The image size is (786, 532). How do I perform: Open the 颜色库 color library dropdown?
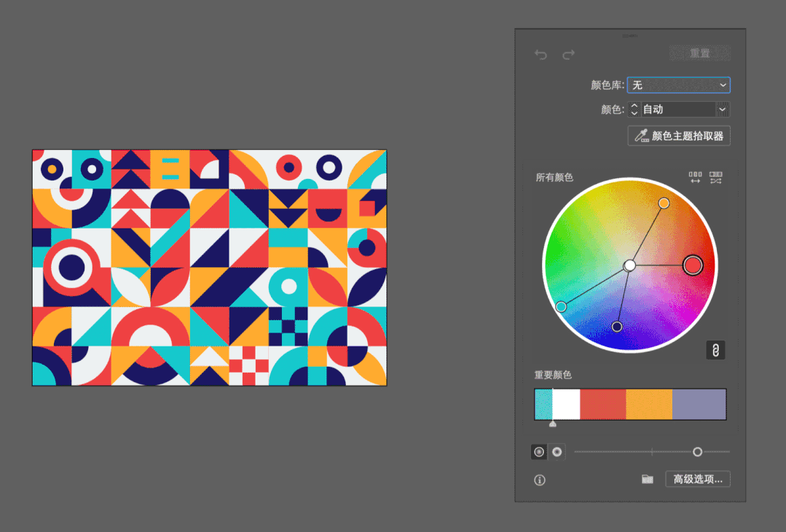coord(679,85)
